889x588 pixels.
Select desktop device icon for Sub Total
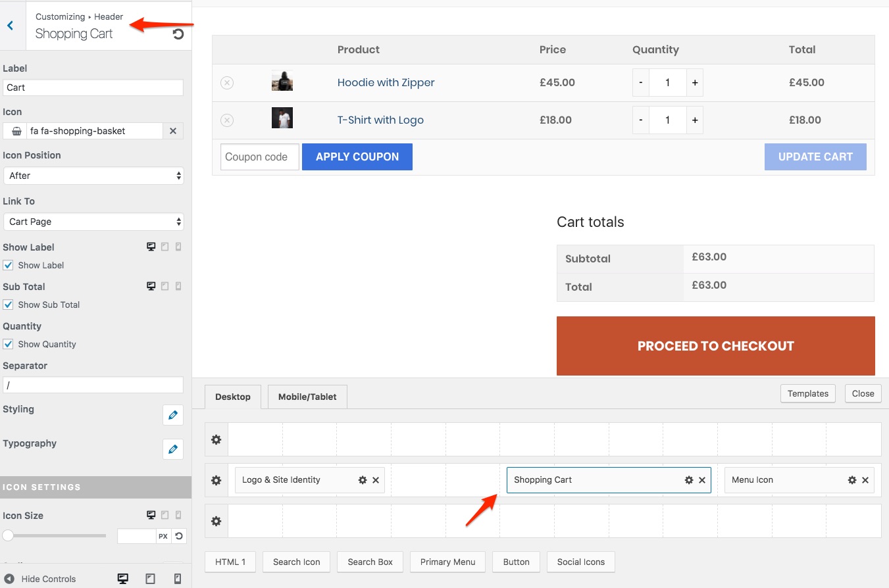point(151,287)
